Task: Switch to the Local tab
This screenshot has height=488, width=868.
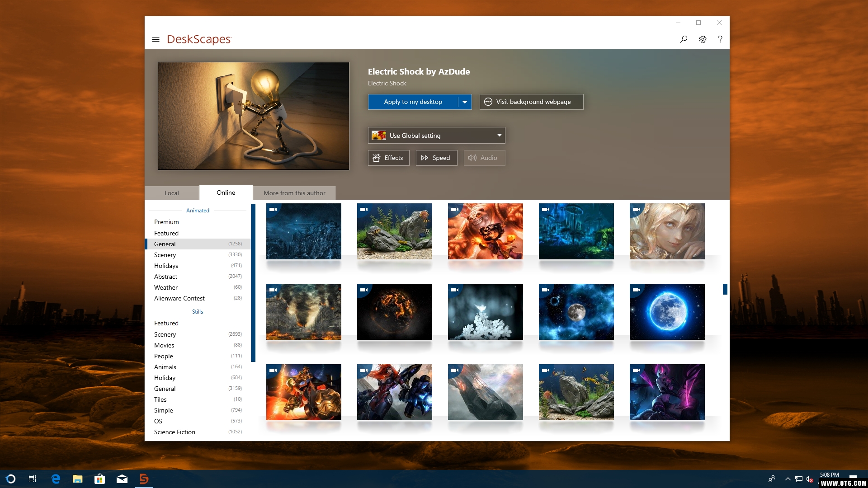Action: [172, 192]
